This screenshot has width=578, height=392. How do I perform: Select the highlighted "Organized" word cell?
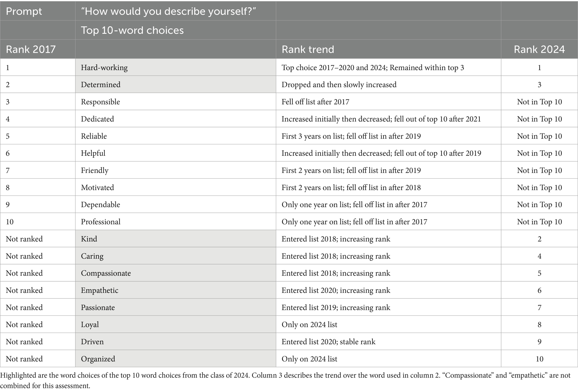[x=98, y=359]
